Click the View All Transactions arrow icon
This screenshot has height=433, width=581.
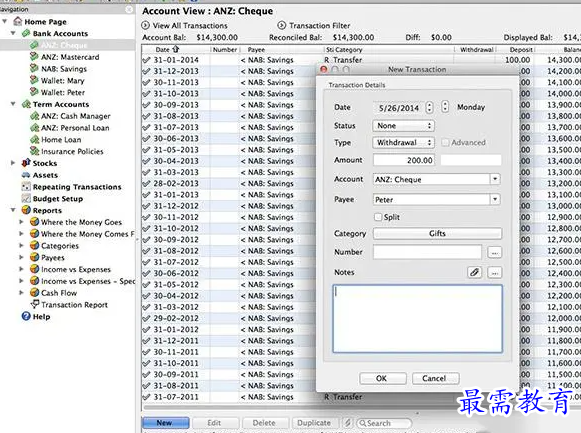tap(145, 26)
